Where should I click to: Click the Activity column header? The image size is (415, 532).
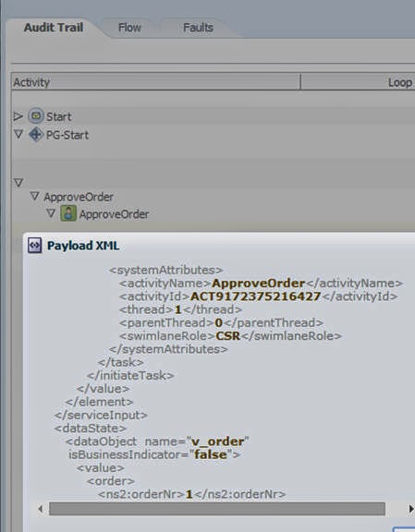point(155,82)
